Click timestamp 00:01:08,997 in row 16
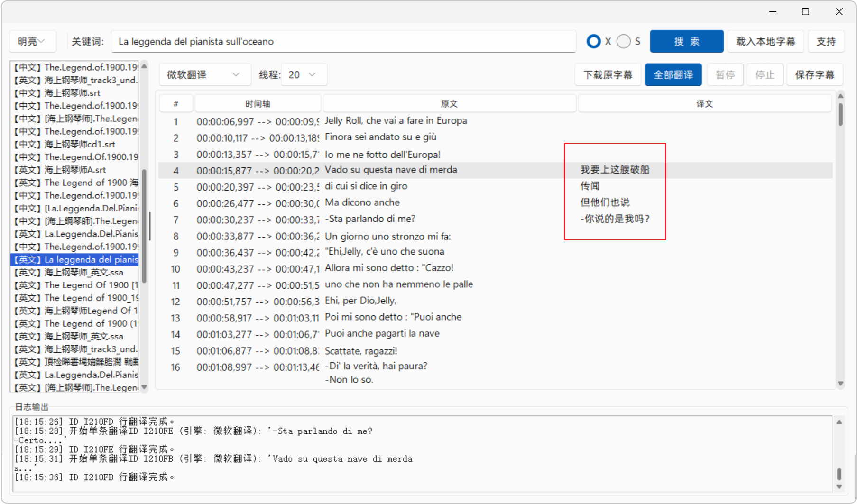 (x=224, y=367)
